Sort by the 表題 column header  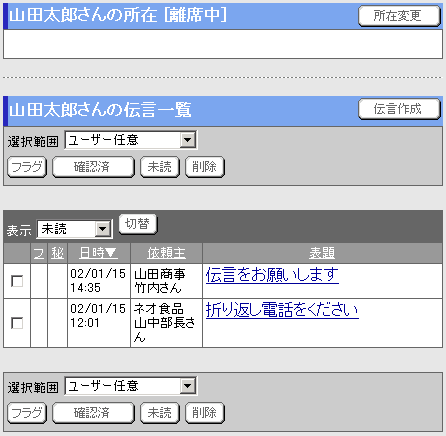point(322,253)
